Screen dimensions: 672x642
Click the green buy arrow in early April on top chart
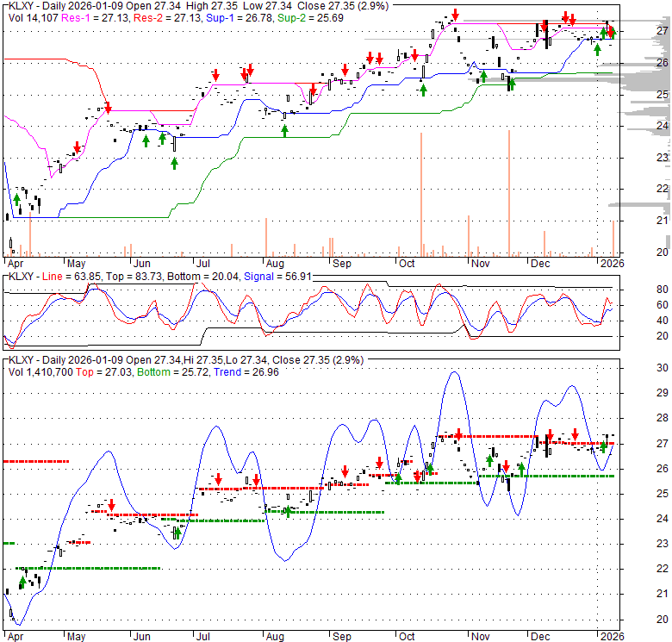tap(16, 200)
